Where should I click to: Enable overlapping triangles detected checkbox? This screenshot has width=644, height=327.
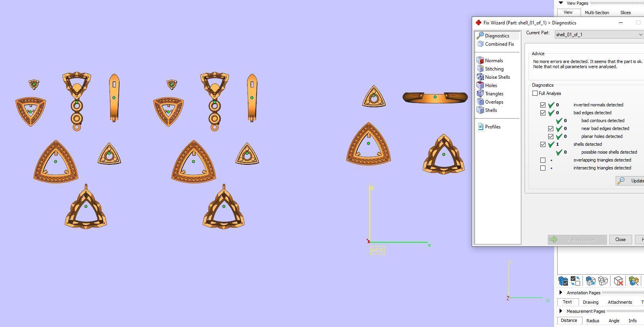543,160
